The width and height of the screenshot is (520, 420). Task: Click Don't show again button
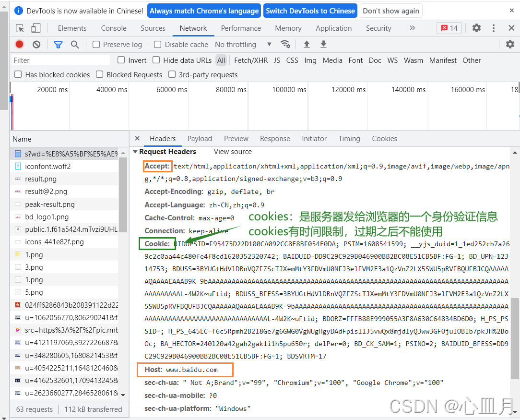(391, 11)
